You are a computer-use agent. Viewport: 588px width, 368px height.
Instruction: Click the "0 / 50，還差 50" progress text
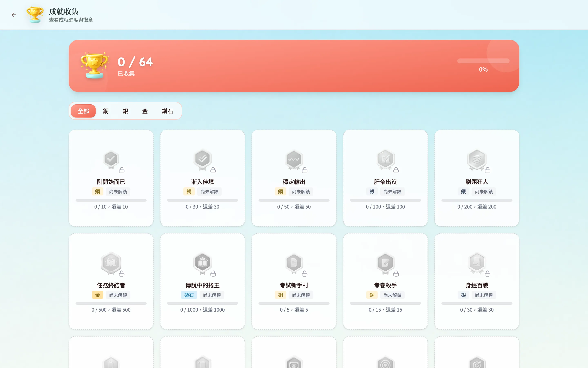pos(294,207)
